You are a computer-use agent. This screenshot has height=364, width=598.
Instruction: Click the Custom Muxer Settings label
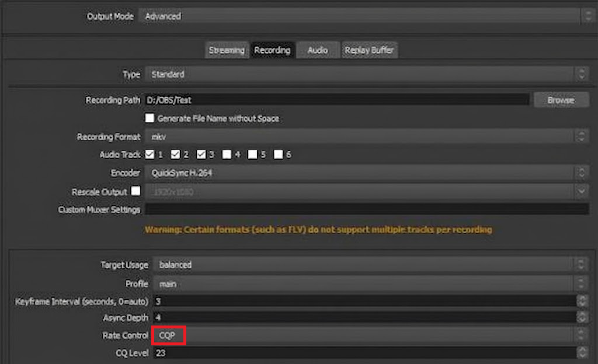tap(99, 210)
